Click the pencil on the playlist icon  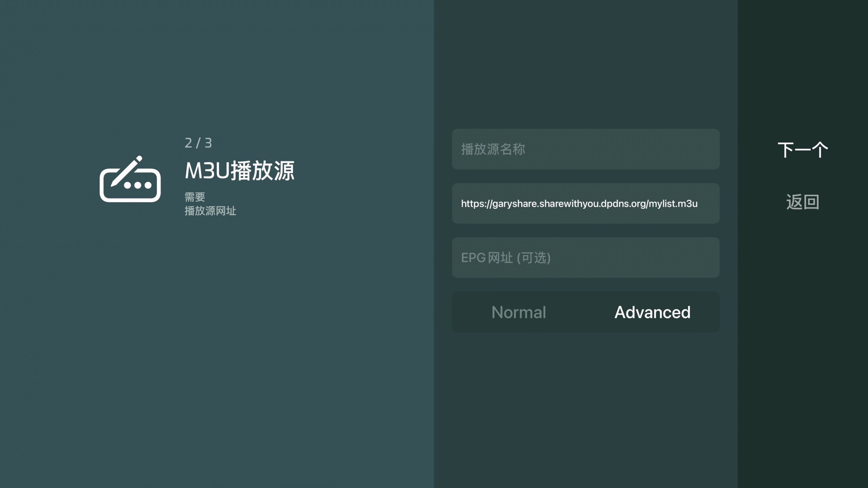pyautogui.click(x=126, y=171)
